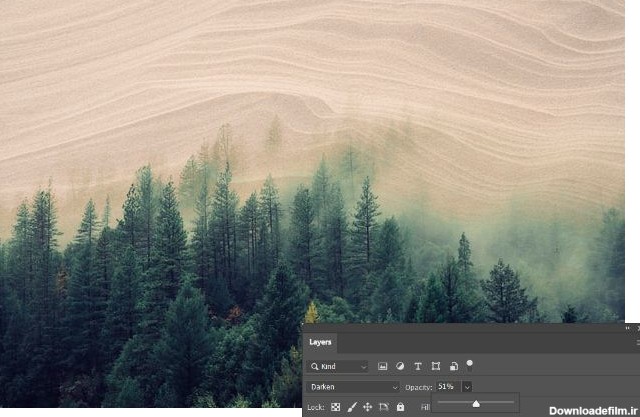The image size is (640, 417).
Task: Filter layers by pixel layers icon
Action: coord(383,367)
